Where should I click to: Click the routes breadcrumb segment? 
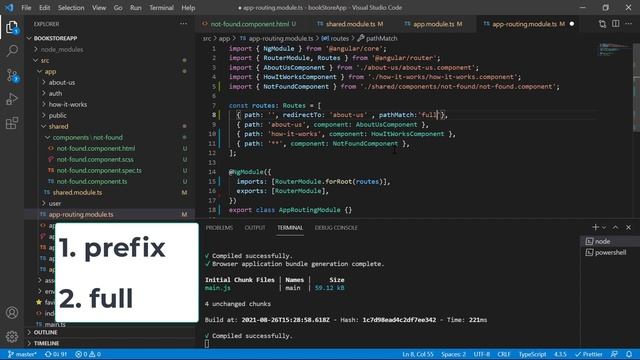(336, 38)
